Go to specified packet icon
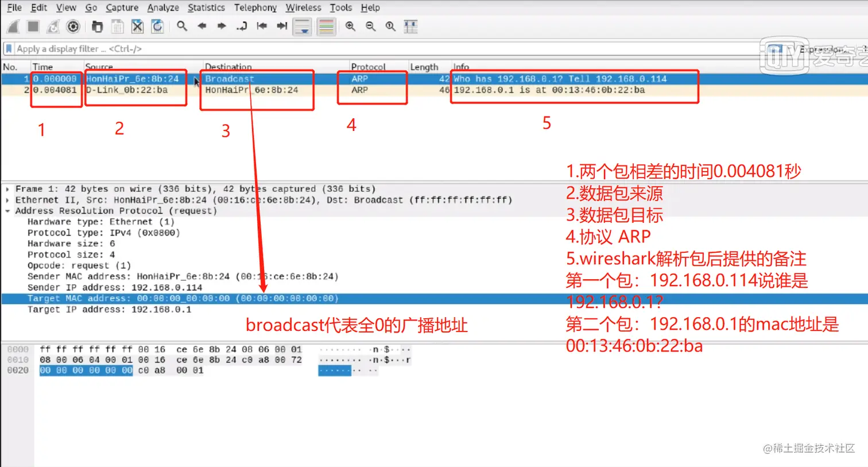868x467 pixels. point(242,26)
